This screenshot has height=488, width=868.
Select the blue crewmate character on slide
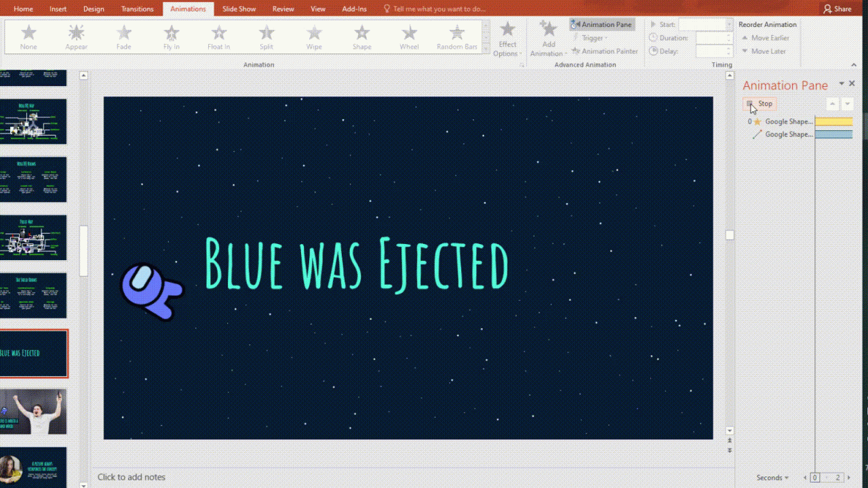pos(151,291)
